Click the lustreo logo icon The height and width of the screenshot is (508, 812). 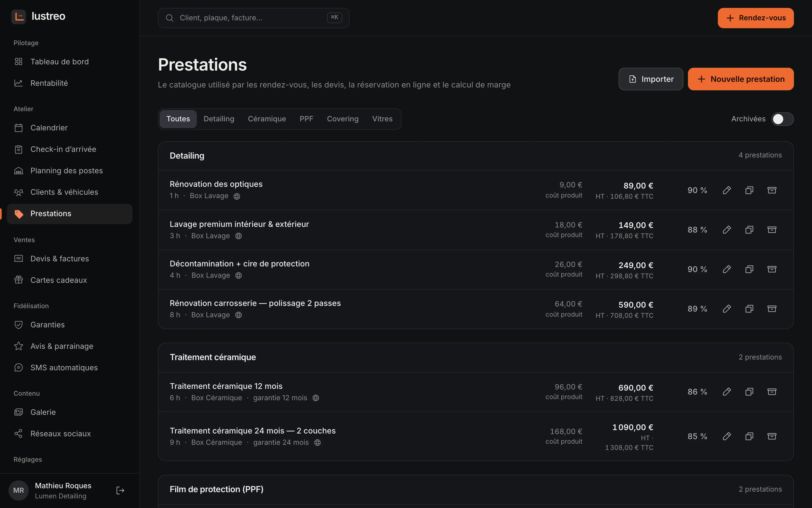[x=18, y=16]
